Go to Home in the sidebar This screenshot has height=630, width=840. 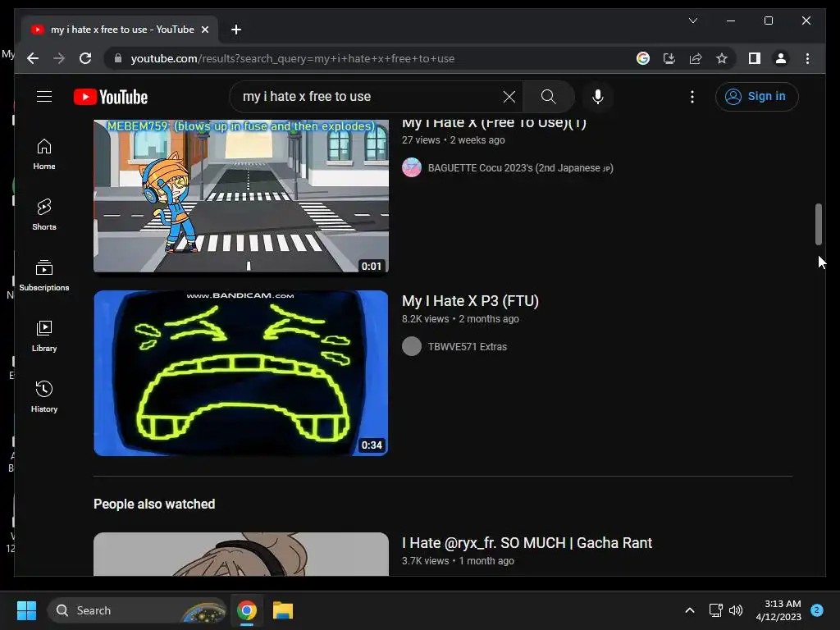pos(44,154)
